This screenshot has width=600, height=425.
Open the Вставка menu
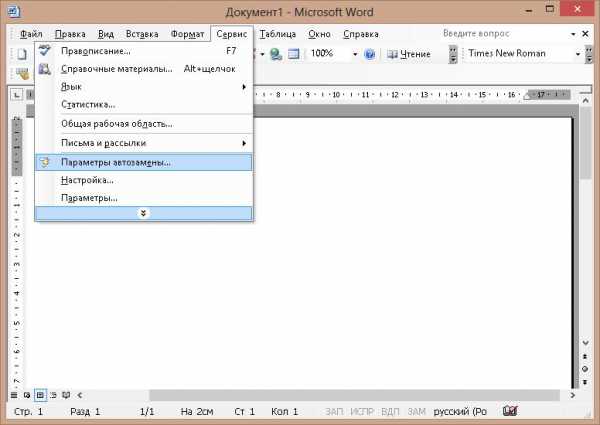(142, 34)
